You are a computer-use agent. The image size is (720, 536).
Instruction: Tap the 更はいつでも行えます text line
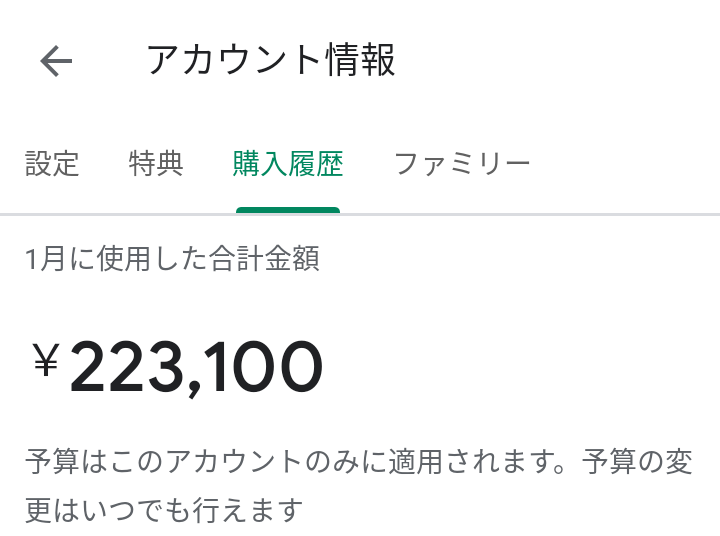tap(164, 512)
